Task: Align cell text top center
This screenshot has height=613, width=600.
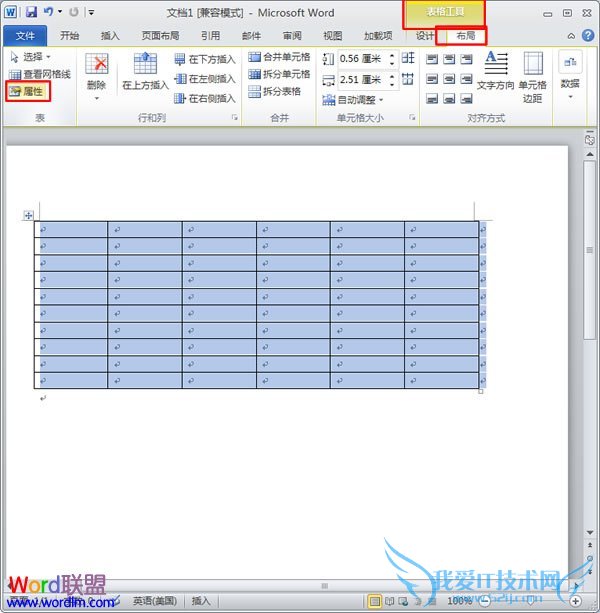Action: click(x=449, y=59)
